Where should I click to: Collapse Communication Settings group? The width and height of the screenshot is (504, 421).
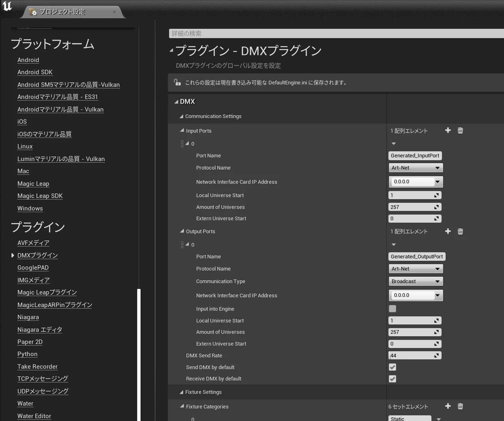182,116
